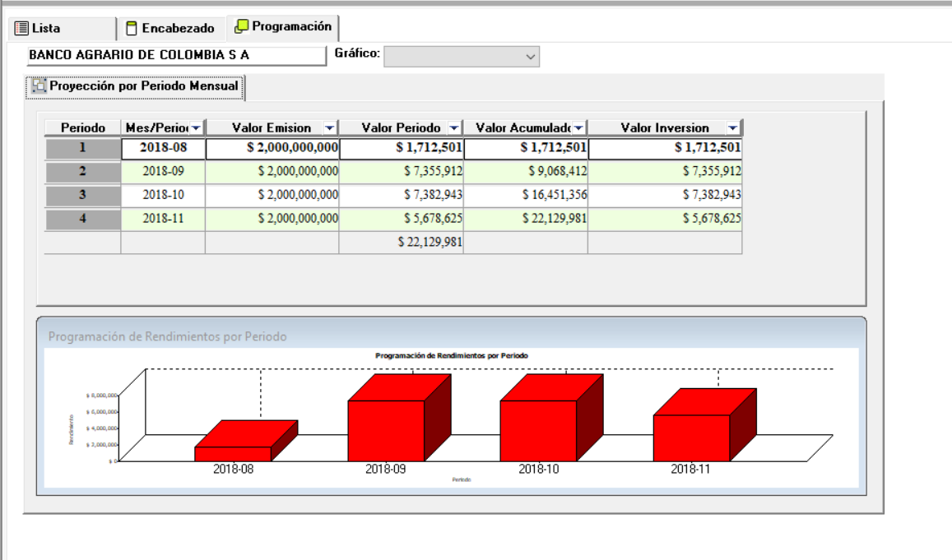Select the $ 22,129,981 Valor Acumulado cell
The height and width of the screenshot is (560, 952).
click(x=525, y=220)
